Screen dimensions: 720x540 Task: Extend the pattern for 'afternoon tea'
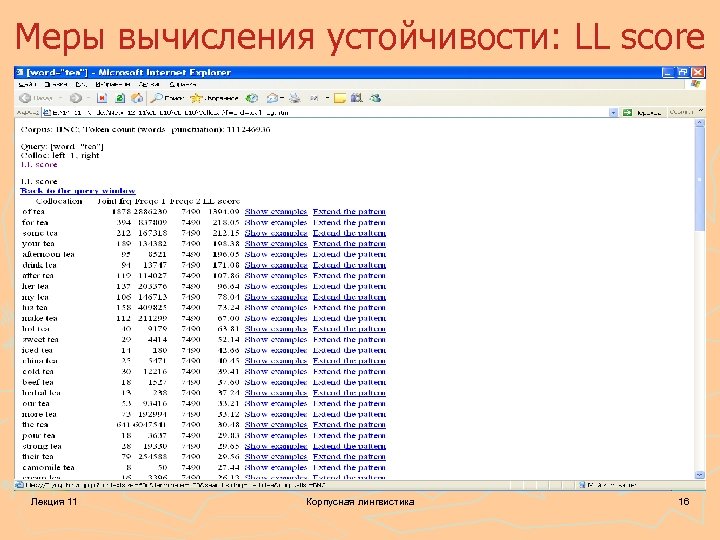coord(349,254)
